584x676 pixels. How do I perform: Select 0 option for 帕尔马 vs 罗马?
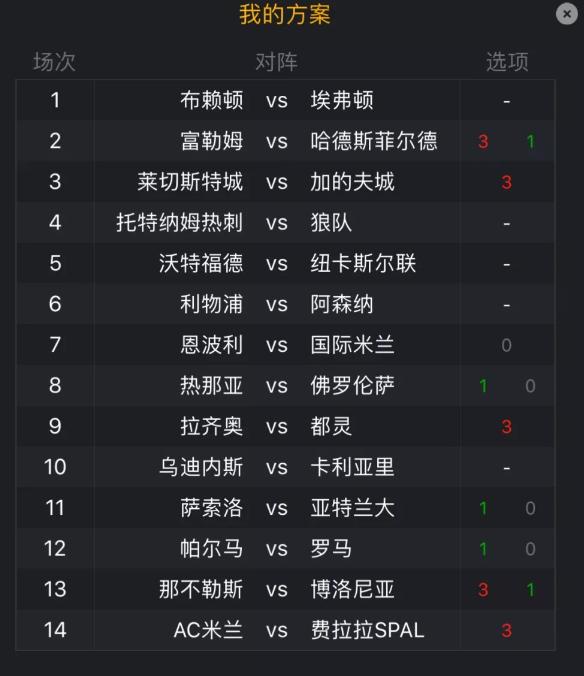point(531,549)
